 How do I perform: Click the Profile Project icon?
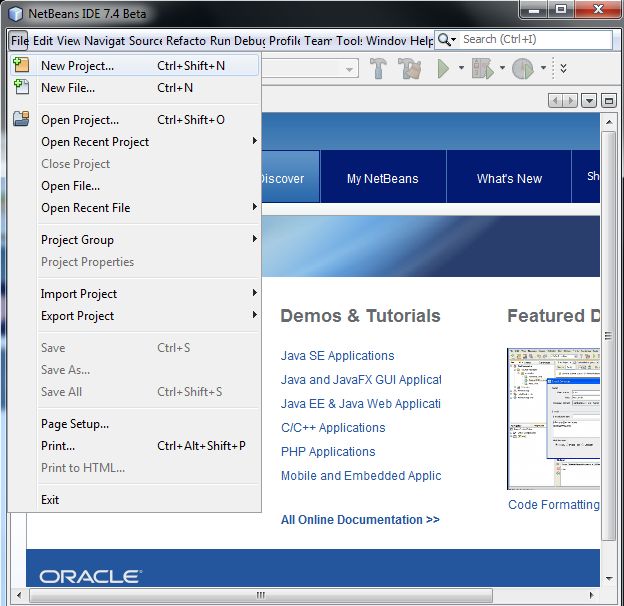click(x=522, y=68)
